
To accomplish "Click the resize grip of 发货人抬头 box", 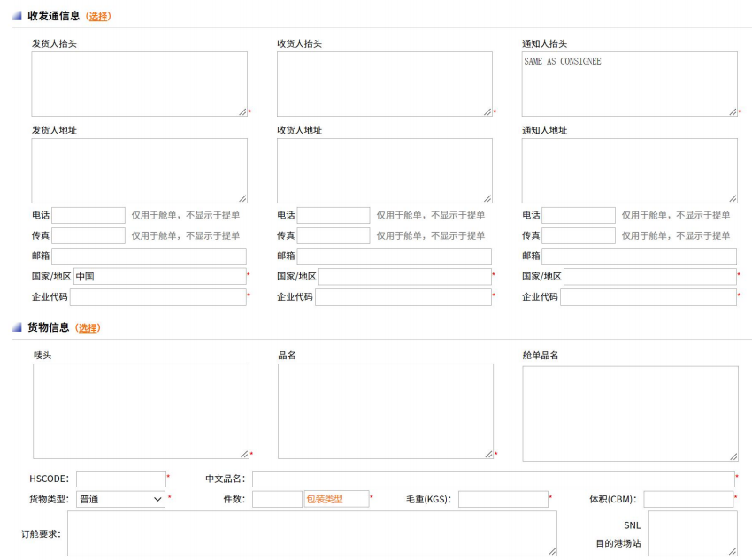I will tap(243, 112).
